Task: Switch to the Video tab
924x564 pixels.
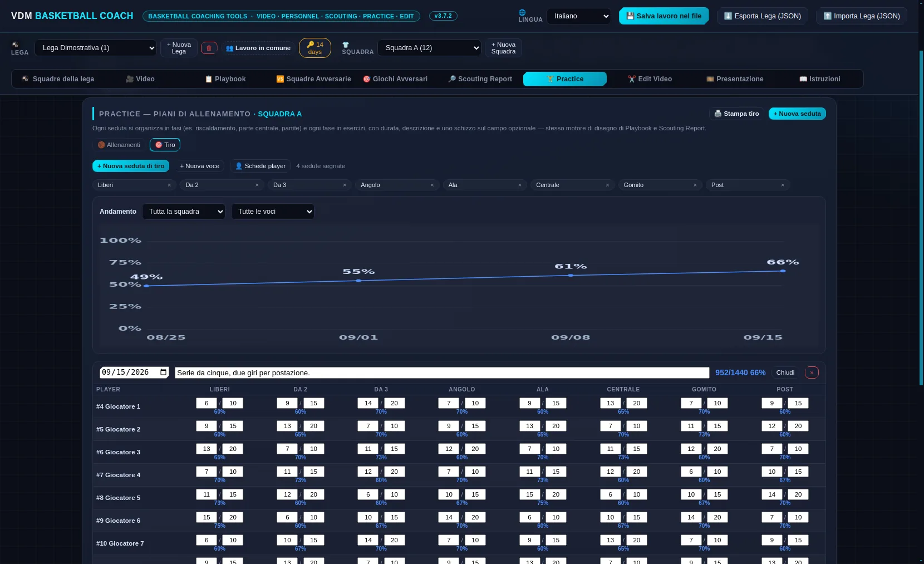Action: point(140,79)
